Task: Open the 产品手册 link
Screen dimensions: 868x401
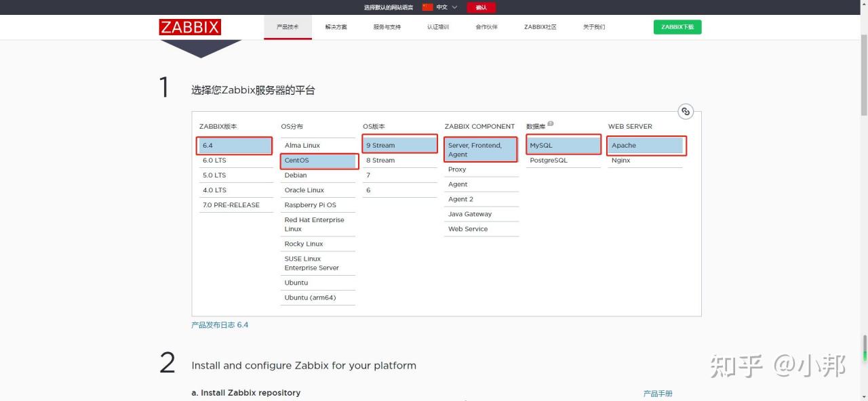Action: (658, 394)
